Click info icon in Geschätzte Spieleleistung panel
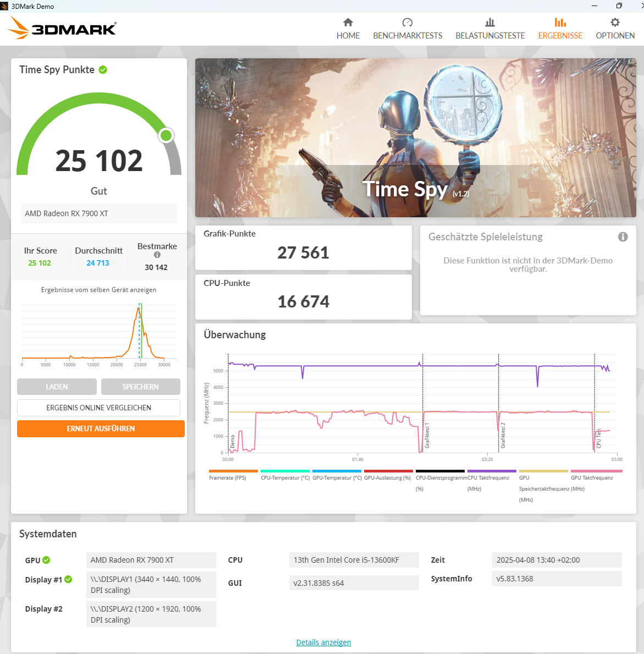 click(623, 237)
